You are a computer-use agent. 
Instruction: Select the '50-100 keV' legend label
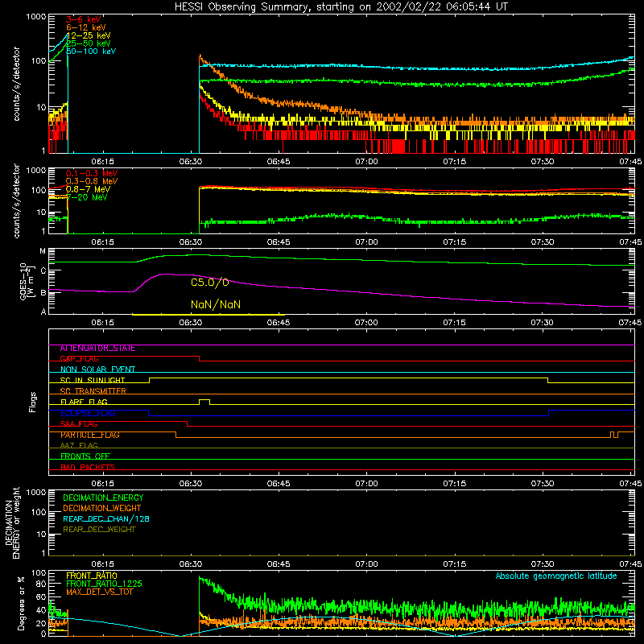point(91,52)
